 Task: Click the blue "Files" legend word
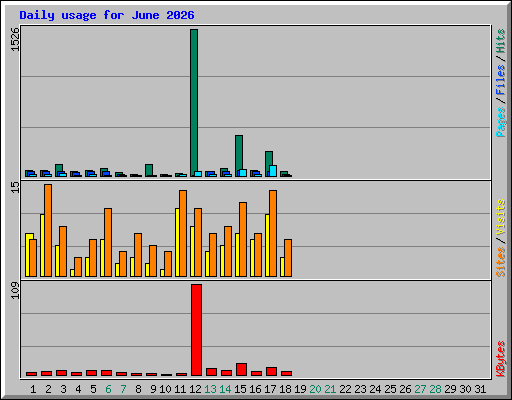[501, 79]
